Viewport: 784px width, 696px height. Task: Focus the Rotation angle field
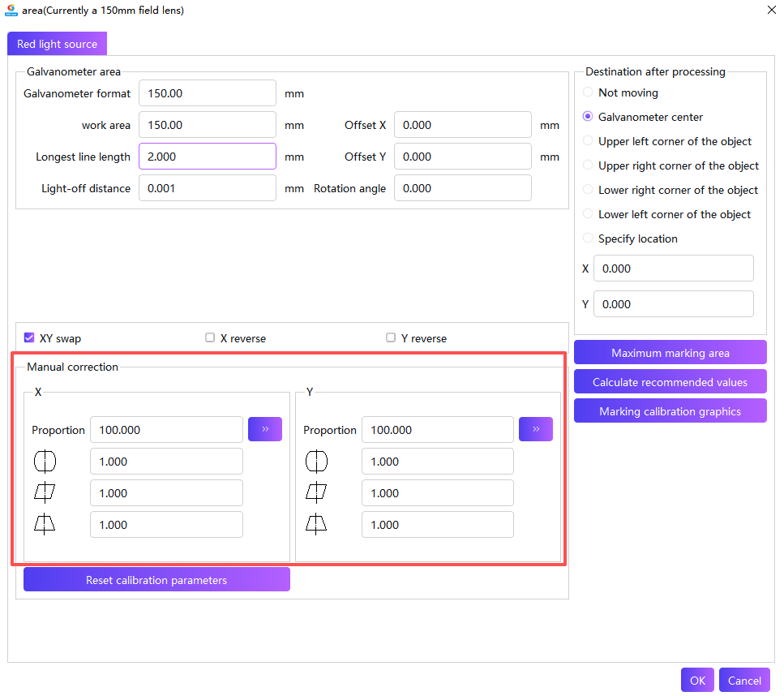coord(463,188)
